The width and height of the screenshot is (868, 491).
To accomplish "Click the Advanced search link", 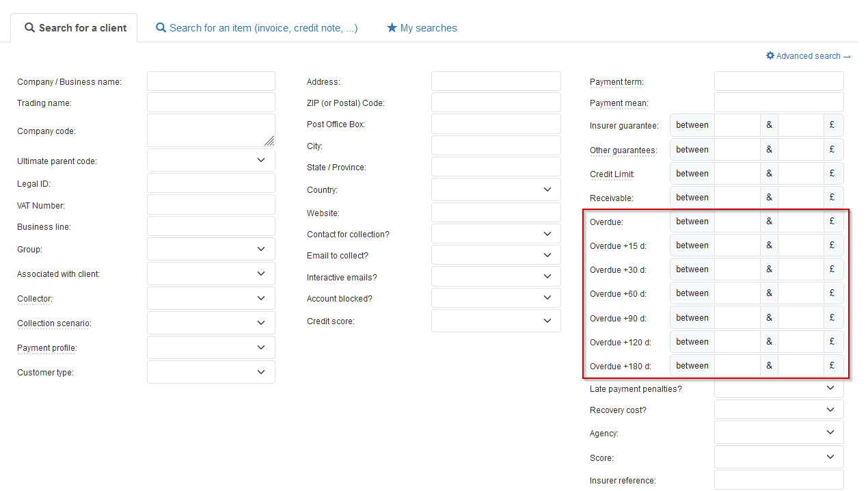I will tap(813, 56).
